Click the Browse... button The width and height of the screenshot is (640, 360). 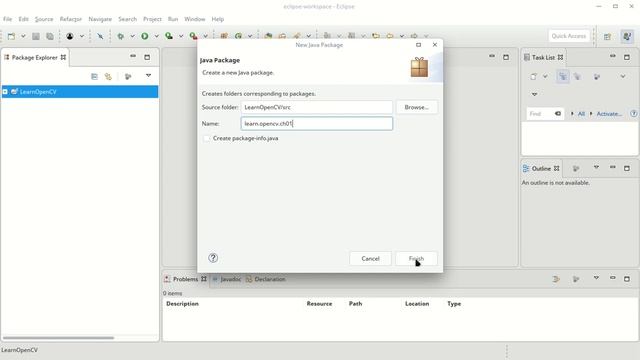(x=416, y=107)
